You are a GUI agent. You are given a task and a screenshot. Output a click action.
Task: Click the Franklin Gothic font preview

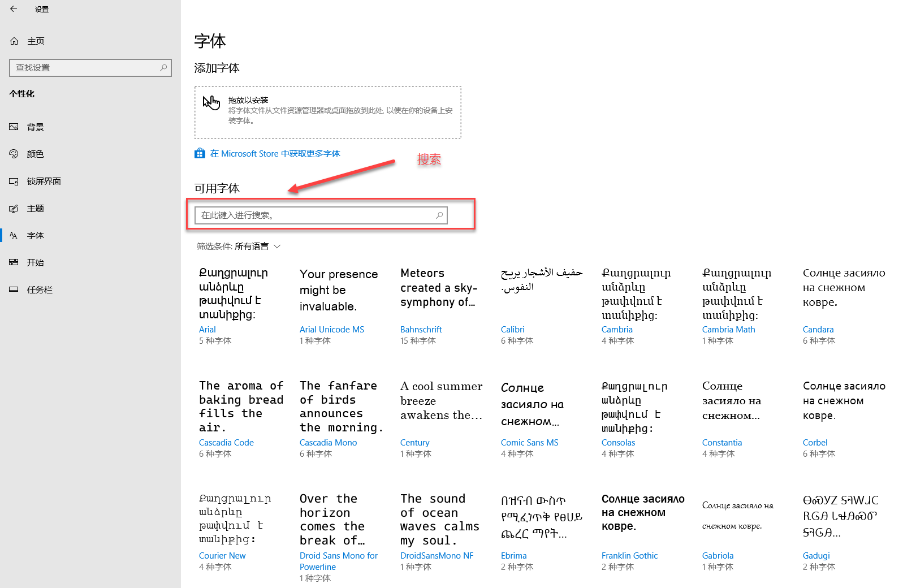(643, 512)
